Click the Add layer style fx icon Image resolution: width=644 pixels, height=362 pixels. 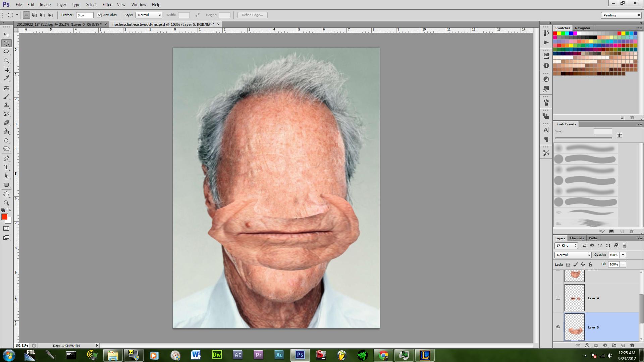[x=587, y=345]
